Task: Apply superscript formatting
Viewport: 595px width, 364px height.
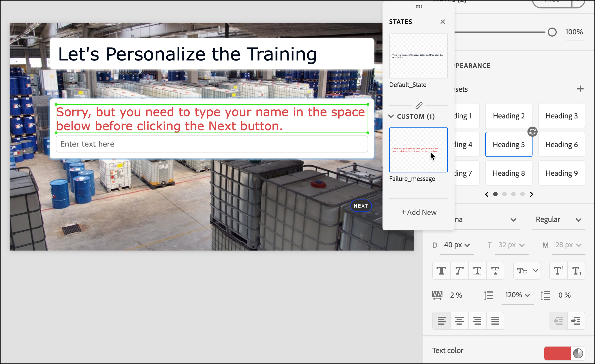Action: click(558, 271)
